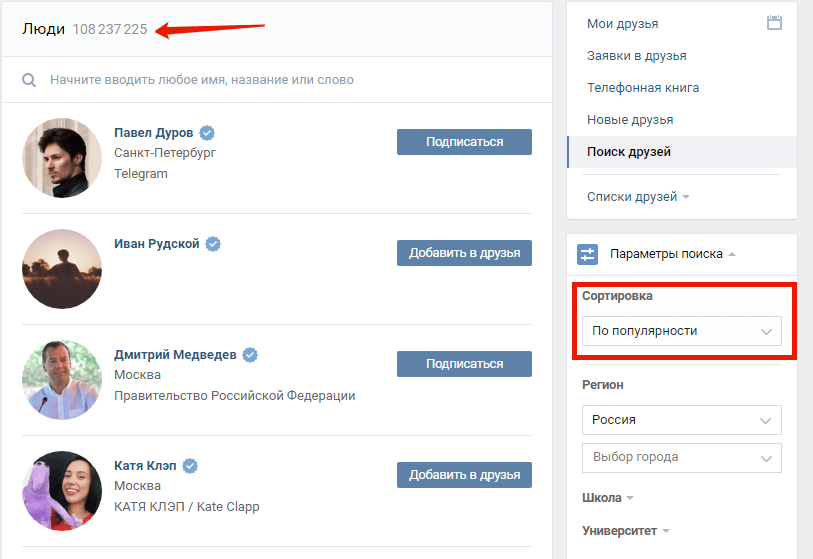
Task: Open Дмитрий Медведев profile name link
Action: click(175, 355)
